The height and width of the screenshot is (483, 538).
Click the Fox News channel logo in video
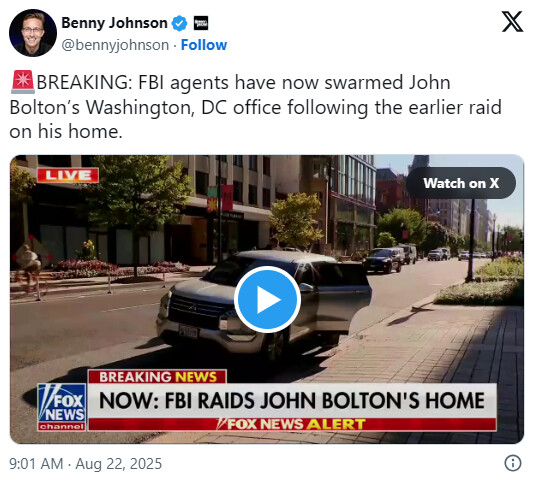pyautogui.click(x=62, y=407)
